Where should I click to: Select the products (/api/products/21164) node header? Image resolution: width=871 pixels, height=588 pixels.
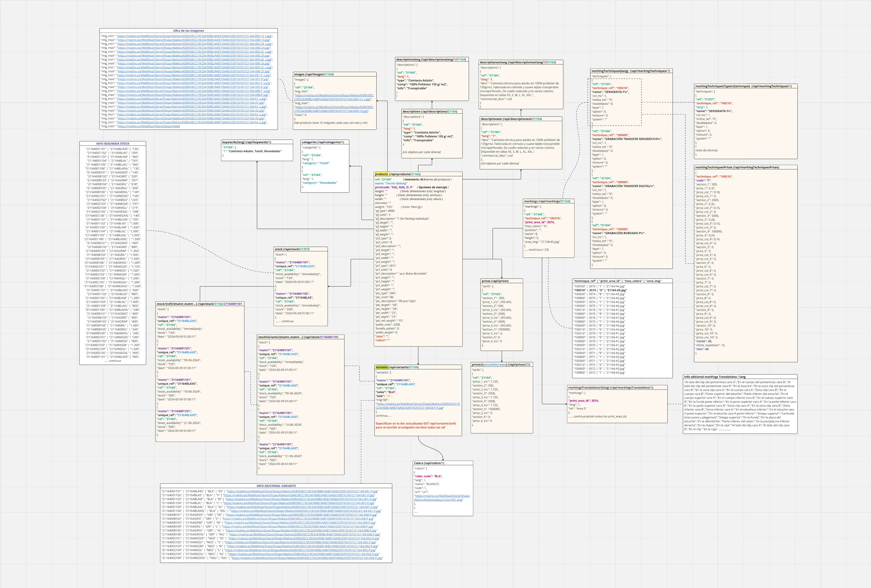[x=397, y=174]
